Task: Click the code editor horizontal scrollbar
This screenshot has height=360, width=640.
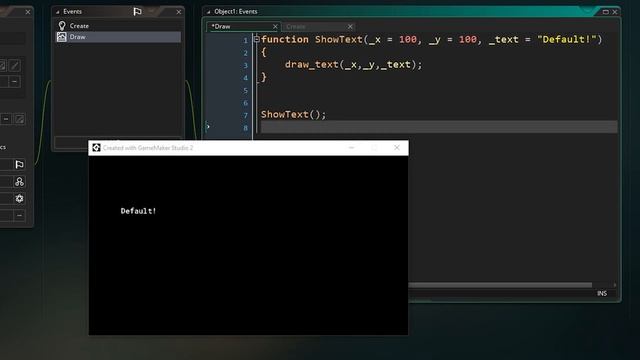Action: [x=500, y=285]
